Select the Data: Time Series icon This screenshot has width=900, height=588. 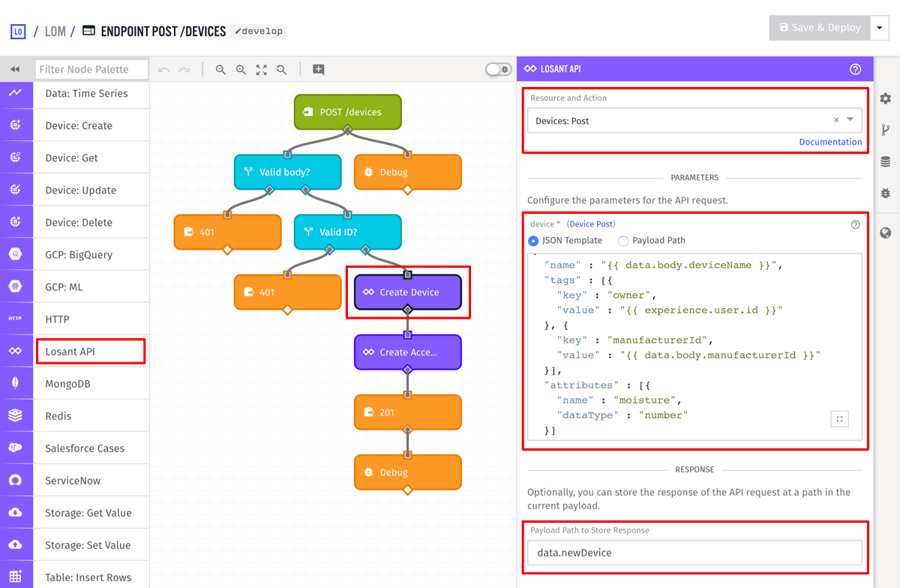click(x=16, y=94)
